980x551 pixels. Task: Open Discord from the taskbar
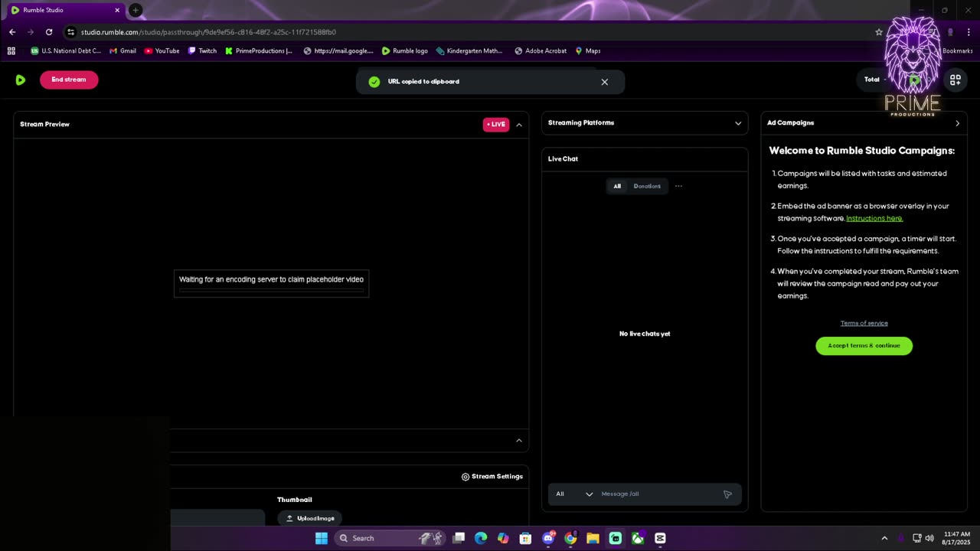548,538
